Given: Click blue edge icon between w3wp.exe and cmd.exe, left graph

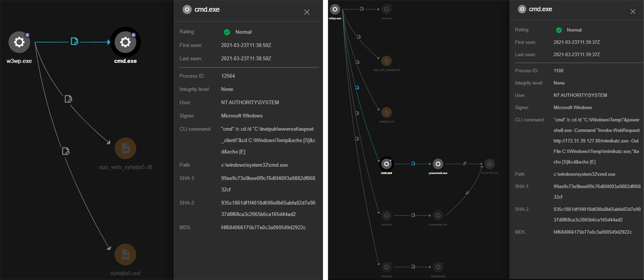Looking at the screenshot, I should pos(75,42).
